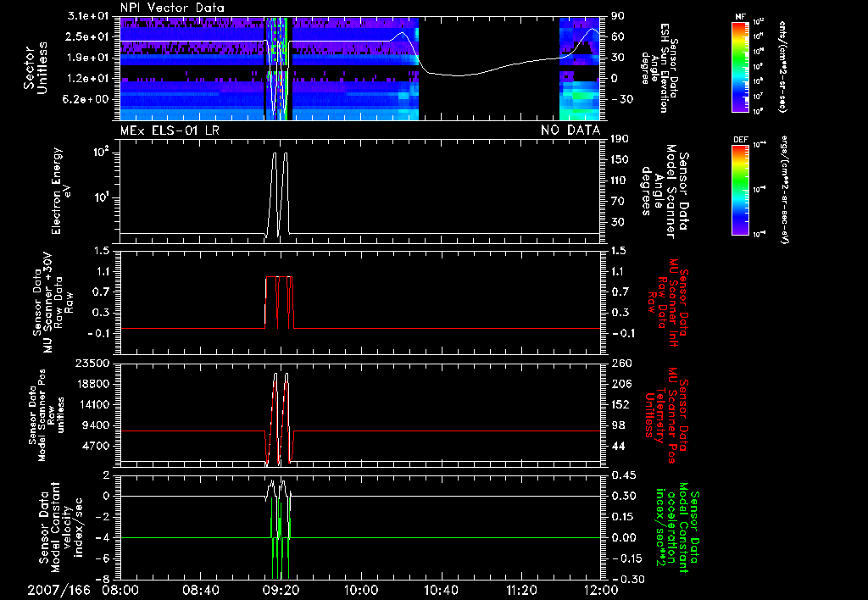This screenshot has height=600, width=868.
Task: Click the 'NO DATA' label
Action: coord(570,131)
